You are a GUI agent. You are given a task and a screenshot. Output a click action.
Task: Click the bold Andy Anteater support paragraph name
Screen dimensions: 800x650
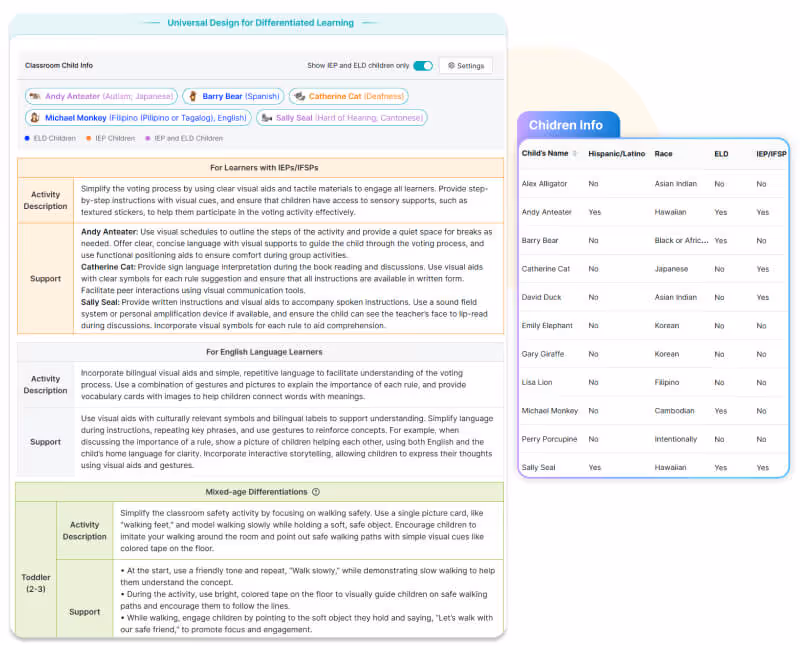coord(109,232)
